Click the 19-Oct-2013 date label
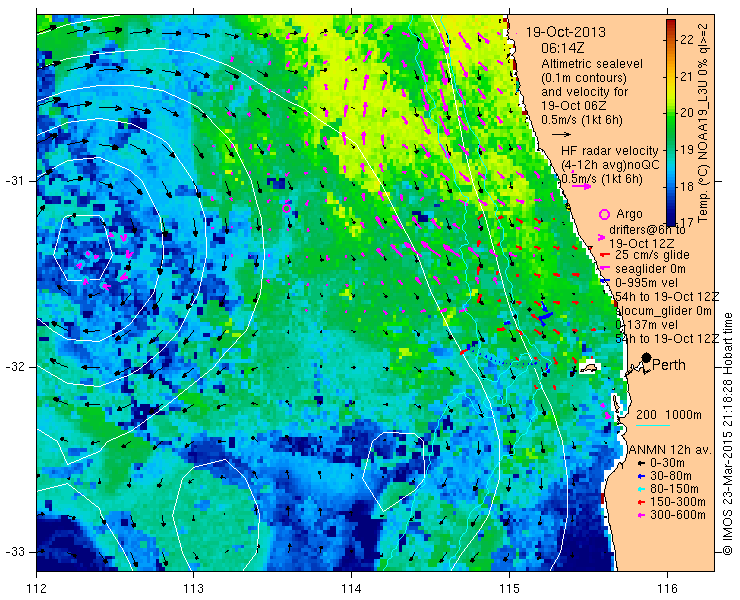The height and width of the screenshot is (600, 740). click(x=565, y=32)
